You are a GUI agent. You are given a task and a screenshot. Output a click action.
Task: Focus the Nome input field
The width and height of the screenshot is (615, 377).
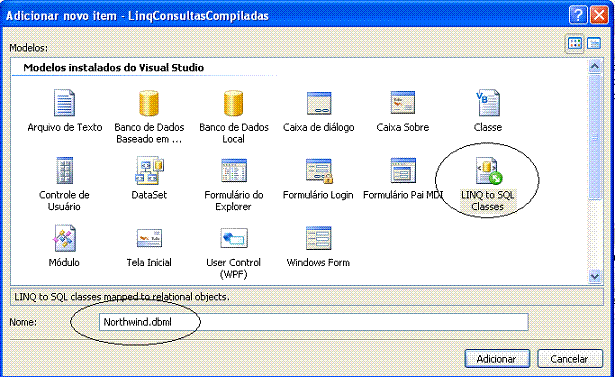313,322
